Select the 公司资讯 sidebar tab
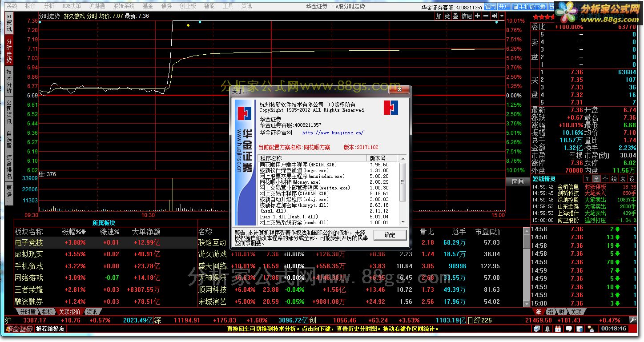Image resolution: width=644 pixels, height=342 pixels. coord(9,111)
